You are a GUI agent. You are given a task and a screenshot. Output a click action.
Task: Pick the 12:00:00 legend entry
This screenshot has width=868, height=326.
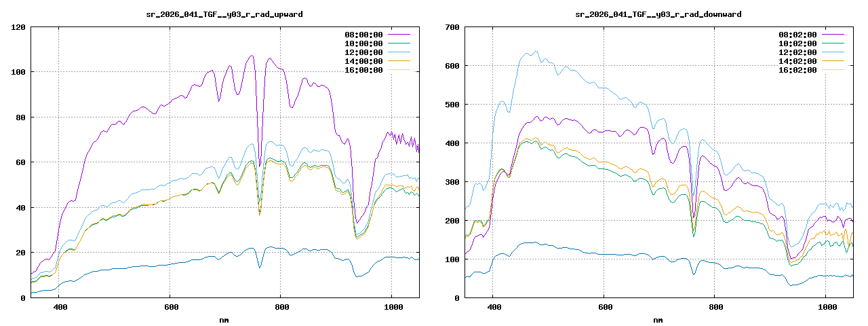[363, 52]
